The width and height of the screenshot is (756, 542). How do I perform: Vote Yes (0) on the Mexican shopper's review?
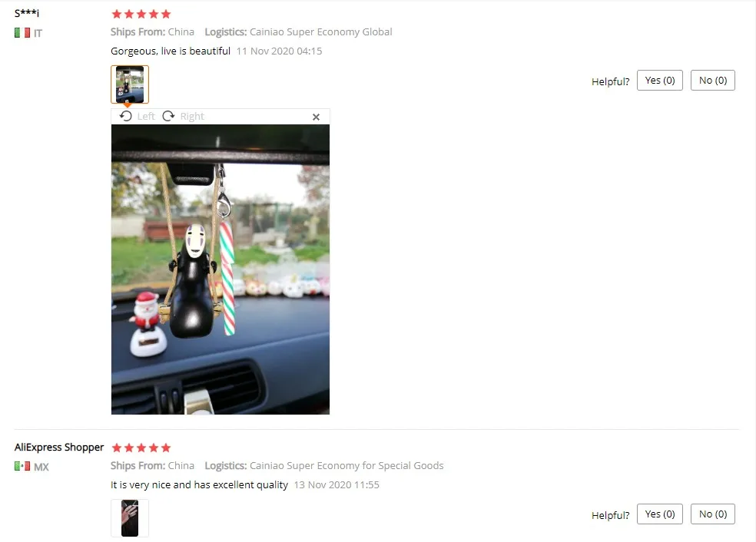tap(659, 514)
